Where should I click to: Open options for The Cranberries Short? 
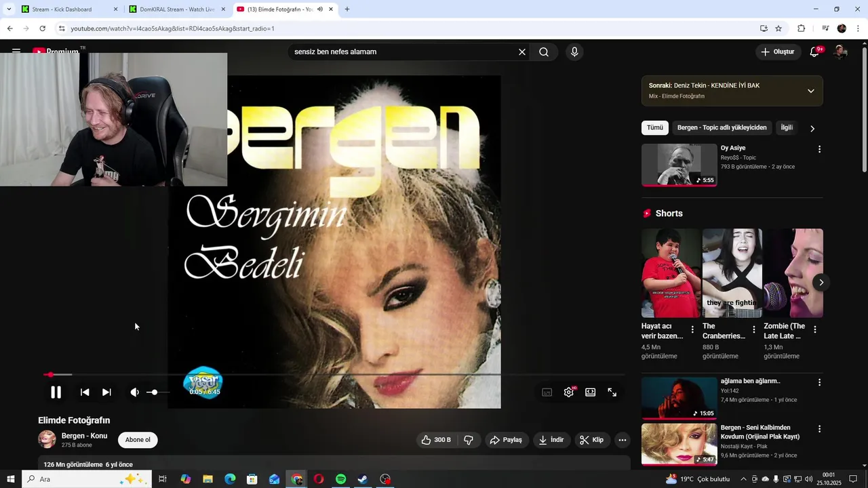(x=753, y=329)
